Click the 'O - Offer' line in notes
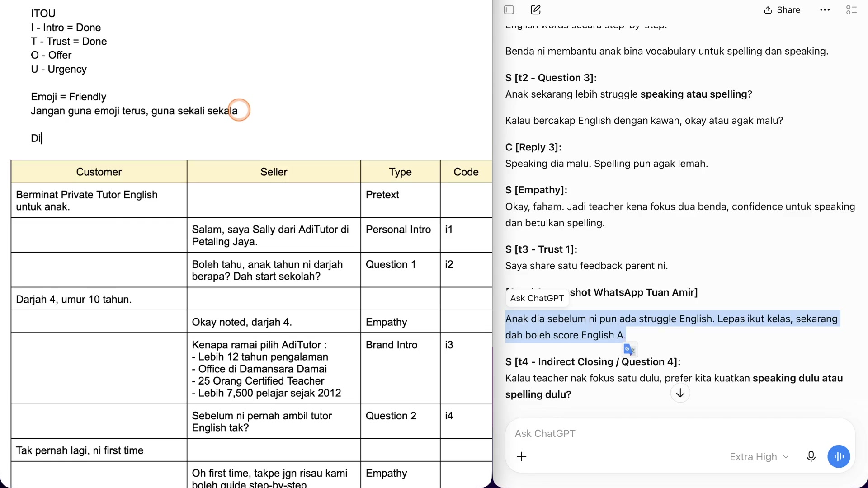The height and width of the screenshot is (488, 868). pyautogui.click(x=51, y=55)
